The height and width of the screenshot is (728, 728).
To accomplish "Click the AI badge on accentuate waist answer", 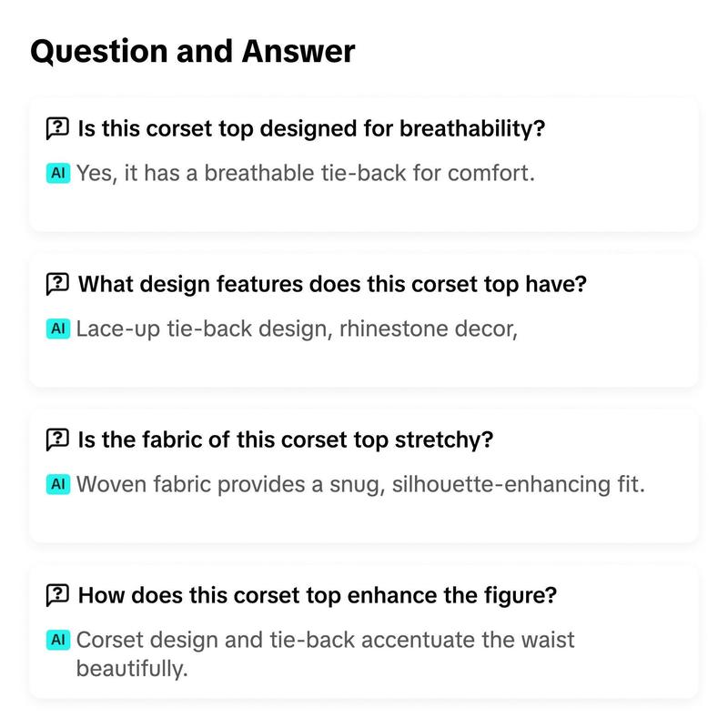I will [x=58, y=640].
